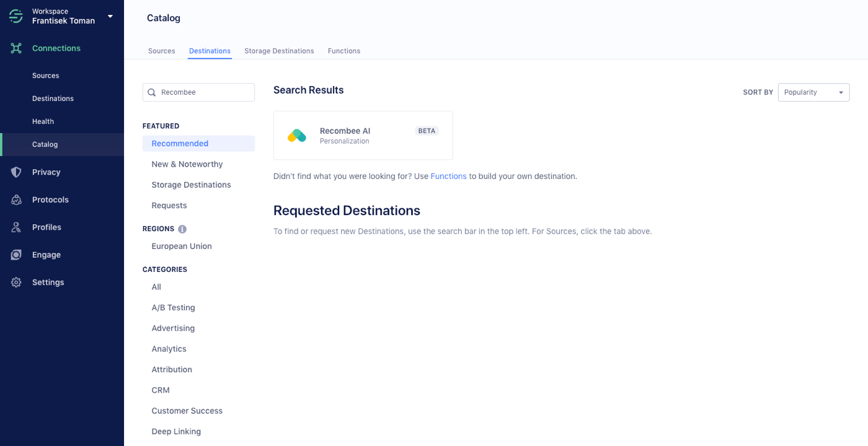
Task: Select the Requests filter
Action: point(169,206)
